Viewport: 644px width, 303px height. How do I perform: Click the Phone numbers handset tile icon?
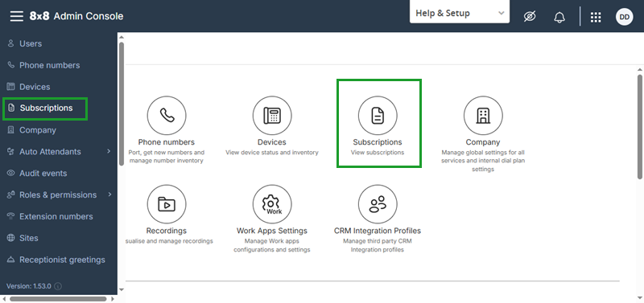click(167, 116)
